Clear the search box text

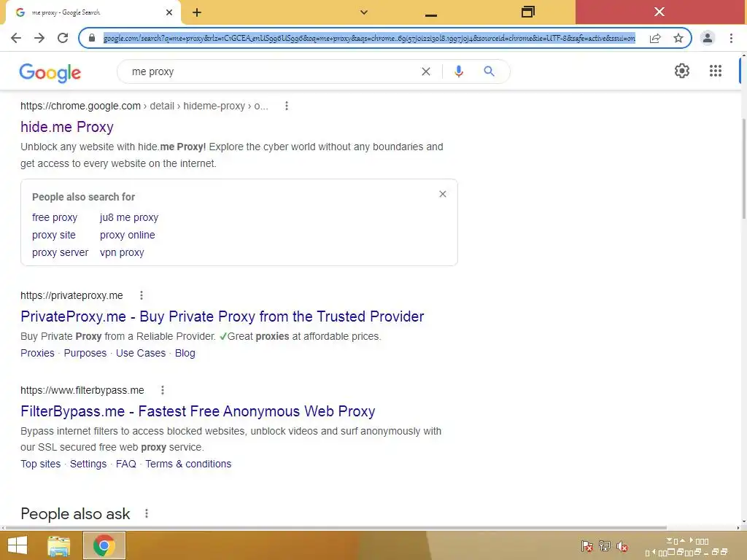[x=426, y=71]
